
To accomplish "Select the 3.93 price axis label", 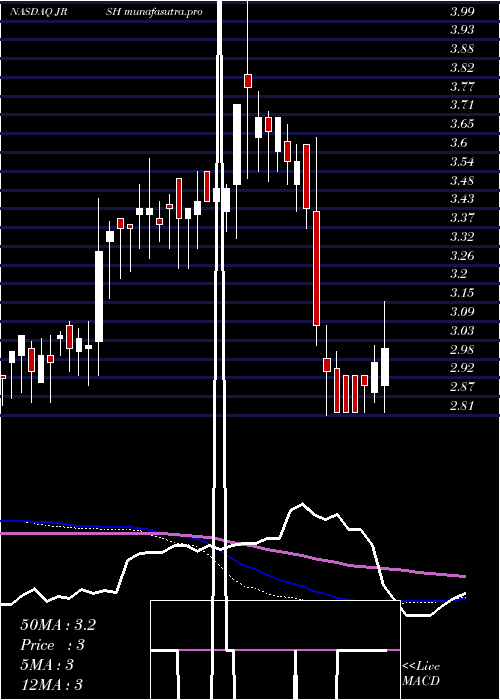I will pos(462,30).
